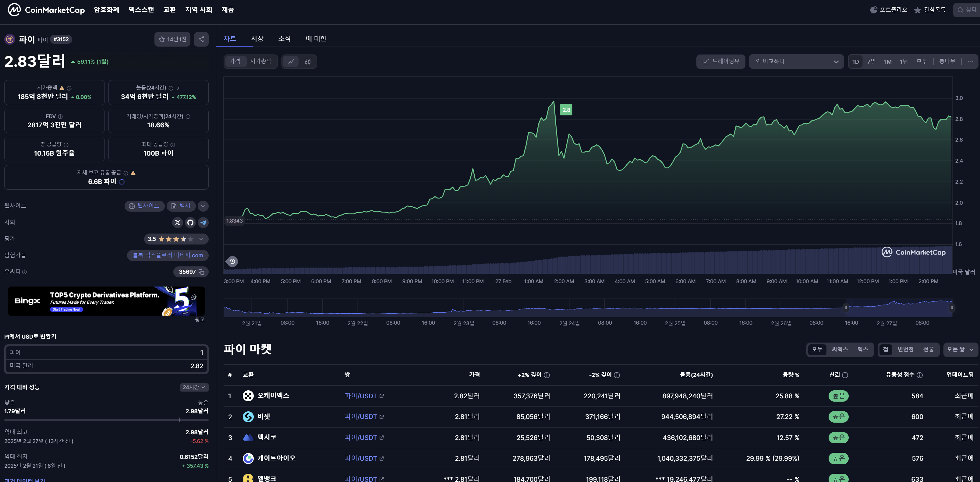Filter markets by 씨엑스 type
Image resolution: width=980 pixels, height=482 pixels.
pyautogui.click(x=840, y=349)
